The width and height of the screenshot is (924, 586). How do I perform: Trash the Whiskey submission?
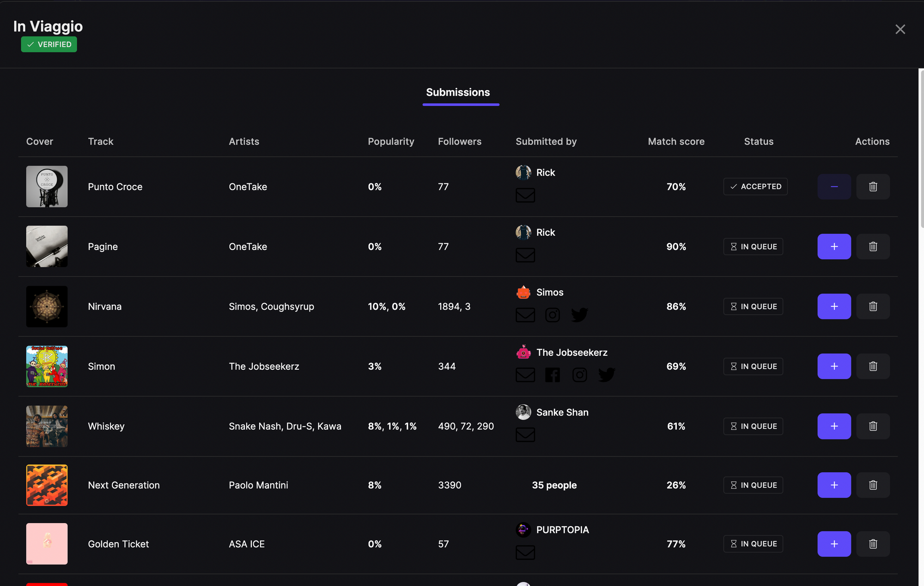pos(873,426)
